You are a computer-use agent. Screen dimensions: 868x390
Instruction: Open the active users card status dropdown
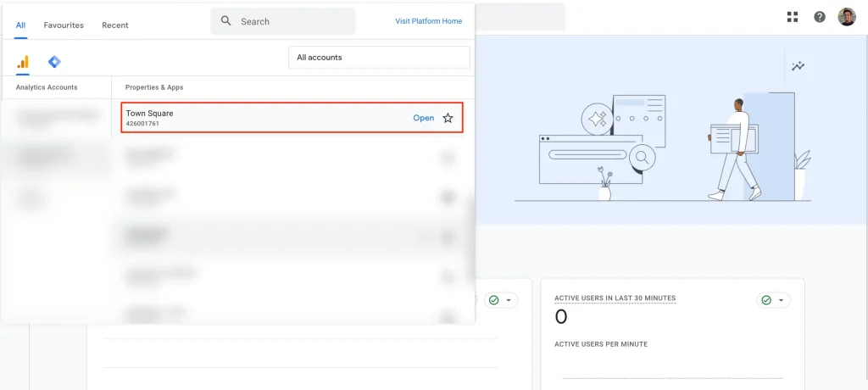pyautogui.click(x=773, y=299)
